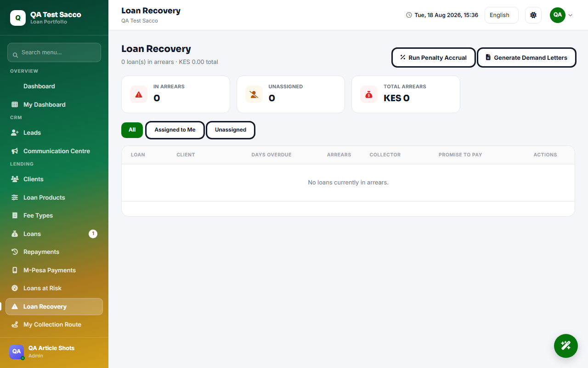
Task: Open the magic wand assistant button
Action: pos(565,345)
